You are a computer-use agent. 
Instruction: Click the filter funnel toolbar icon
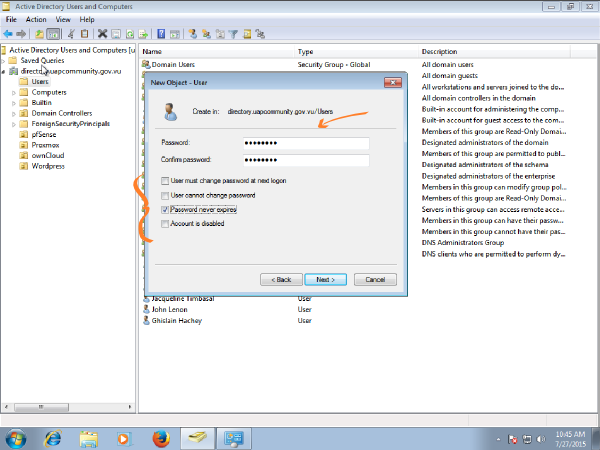coord(233,34)
